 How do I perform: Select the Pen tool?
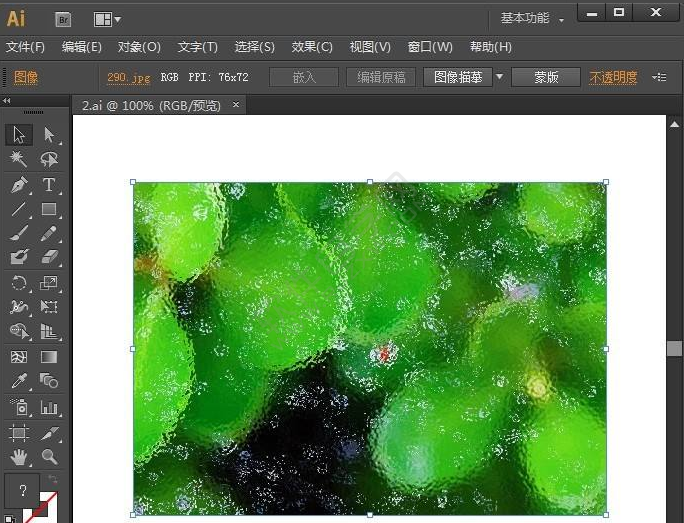point(19,185)
